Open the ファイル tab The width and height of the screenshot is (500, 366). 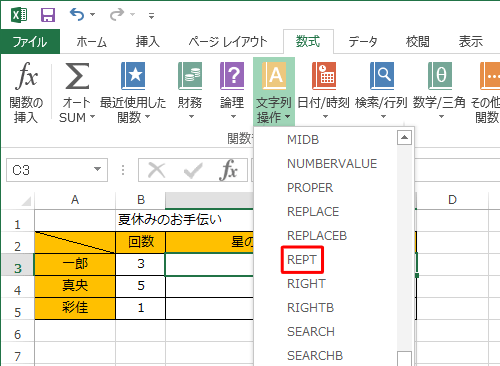pos(30,42)
